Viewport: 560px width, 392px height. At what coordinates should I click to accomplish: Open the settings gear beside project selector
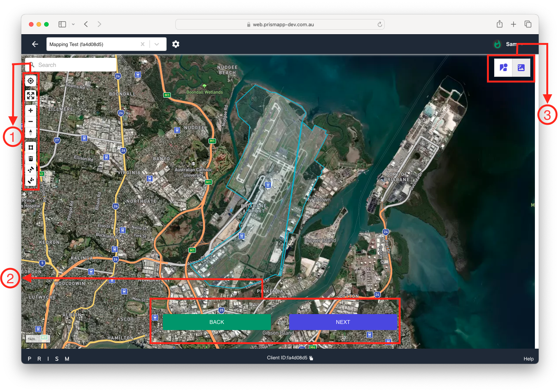pyautogui.click(x=175, y=44)
